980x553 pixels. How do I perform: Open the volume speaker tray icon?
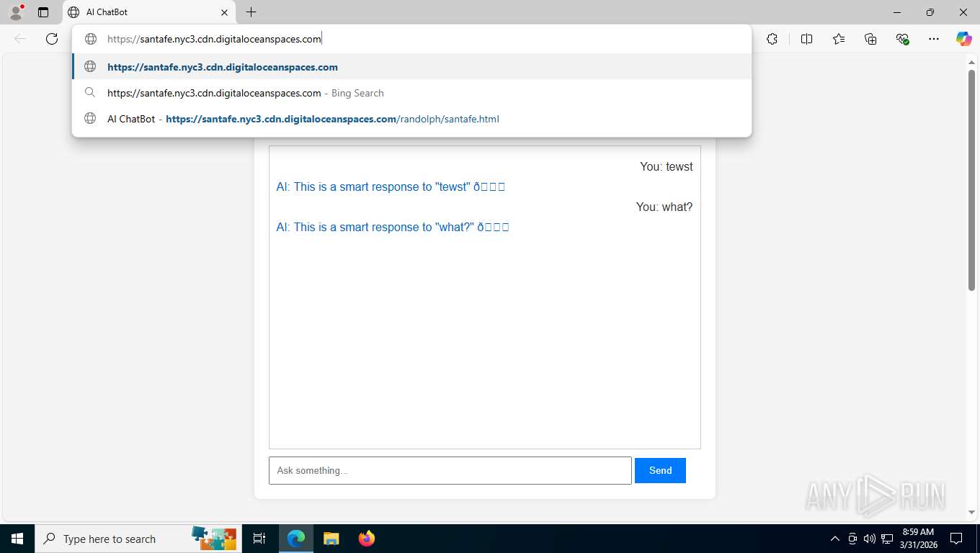[870, 539]
